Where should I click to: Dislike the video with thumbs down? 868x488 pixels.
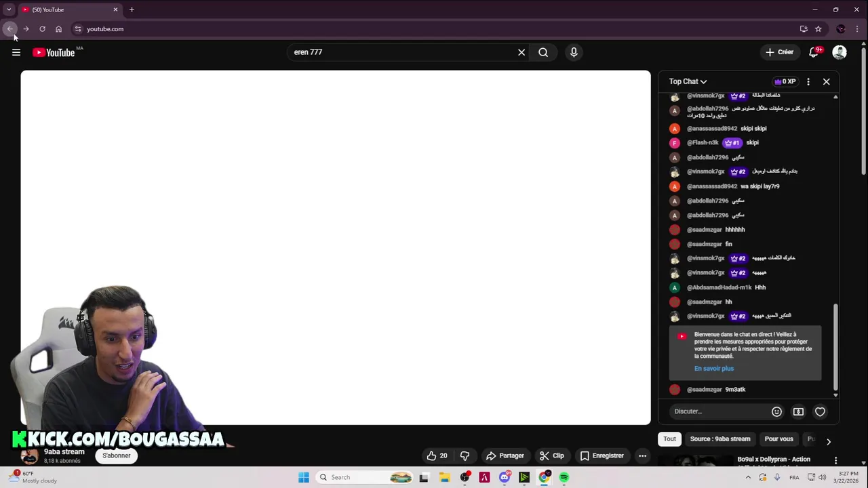[465, 455]
